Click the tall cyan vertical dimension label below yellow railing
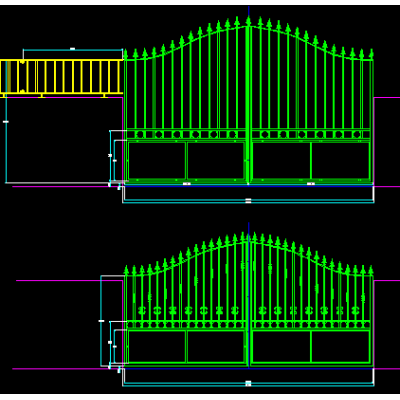 [x=6, y=122]
